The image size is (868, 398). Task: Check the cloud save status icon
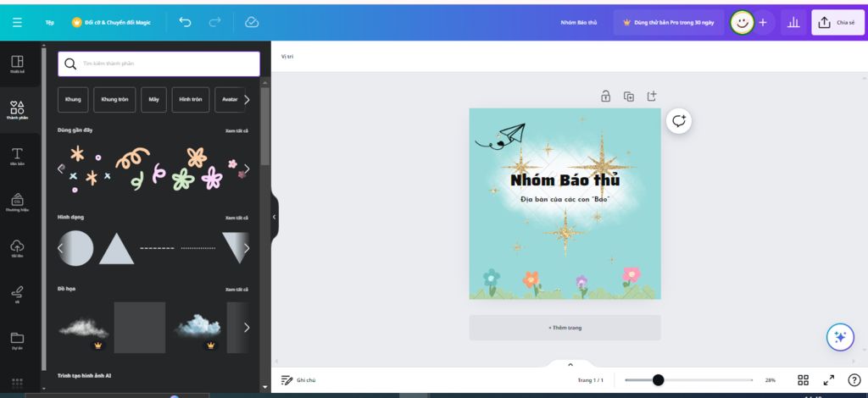(x=252, y=22)
